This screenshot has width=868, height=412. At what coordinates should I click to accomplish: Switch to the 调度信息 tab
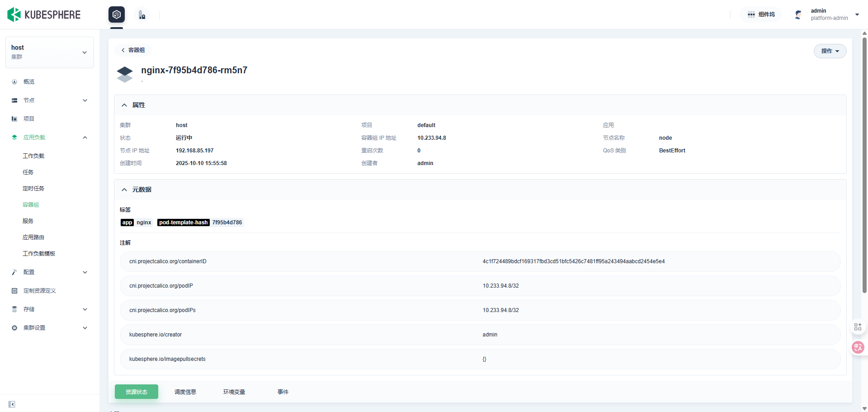[x=185, y=392]
